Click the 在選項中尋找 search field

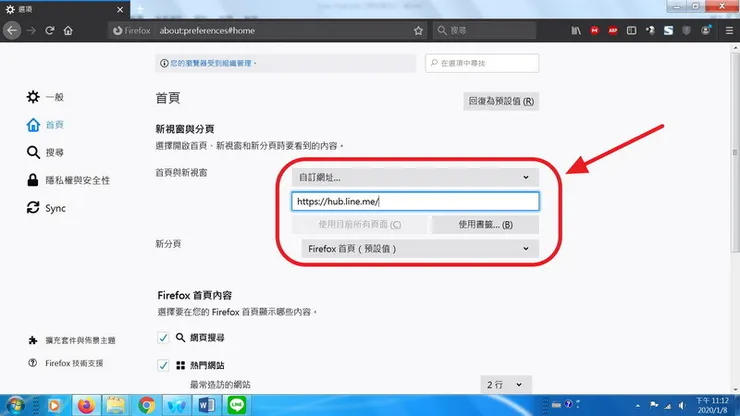482,63
